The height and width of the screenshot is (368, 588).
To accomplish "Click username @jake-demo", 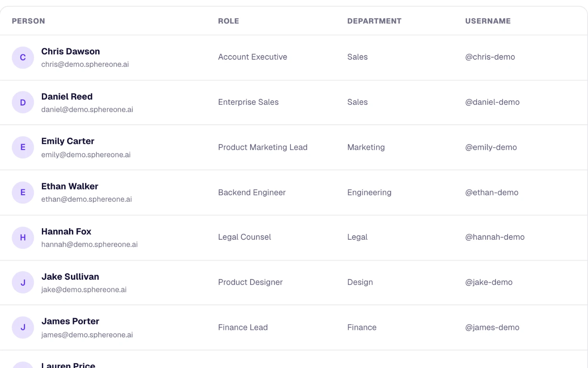I will point(489,282).
